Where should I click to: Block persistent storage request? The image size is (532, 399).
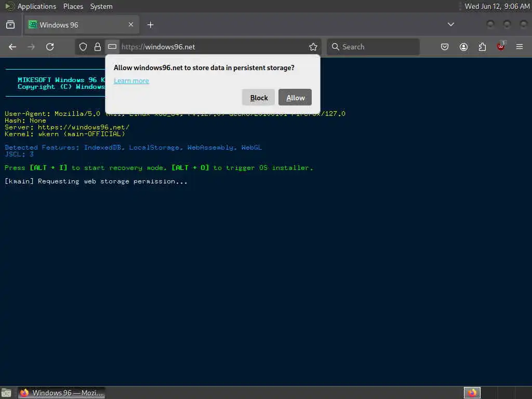pyautogui.click(x=259, y=97)
